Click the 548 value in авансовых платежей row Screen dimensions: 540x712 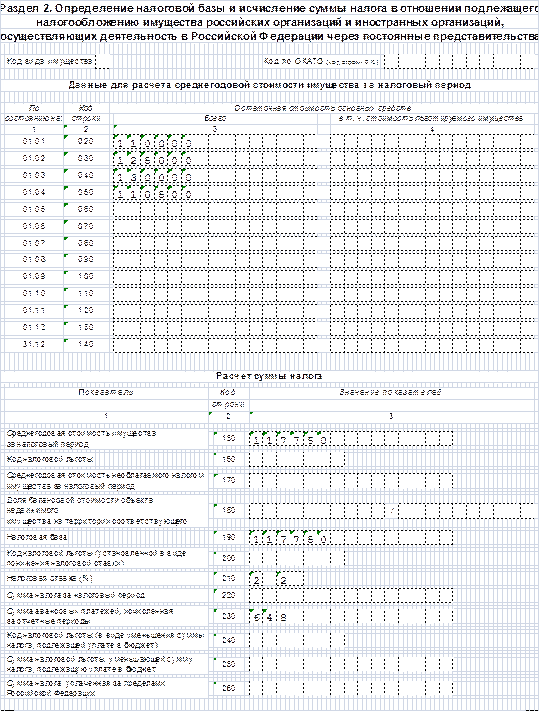pos(270,617)
